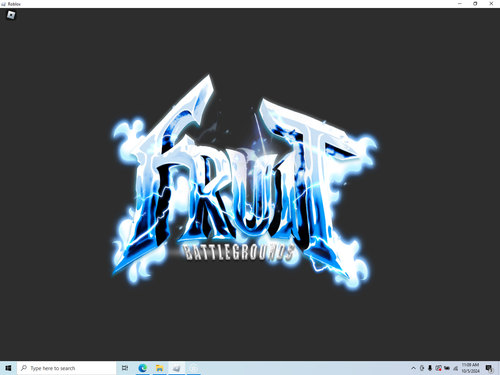Image resolution: width=500 pixels, height=375 pixels.
Task: Restore down the Roblox window
Action: click(475, 4)
